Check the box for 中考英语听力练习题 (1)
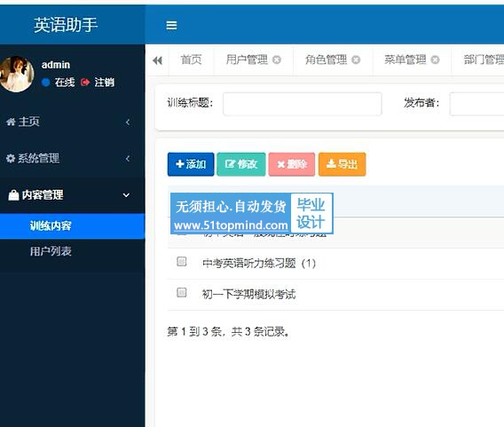Viewport: 504px width, 427px height. click(x=182, y=261)
